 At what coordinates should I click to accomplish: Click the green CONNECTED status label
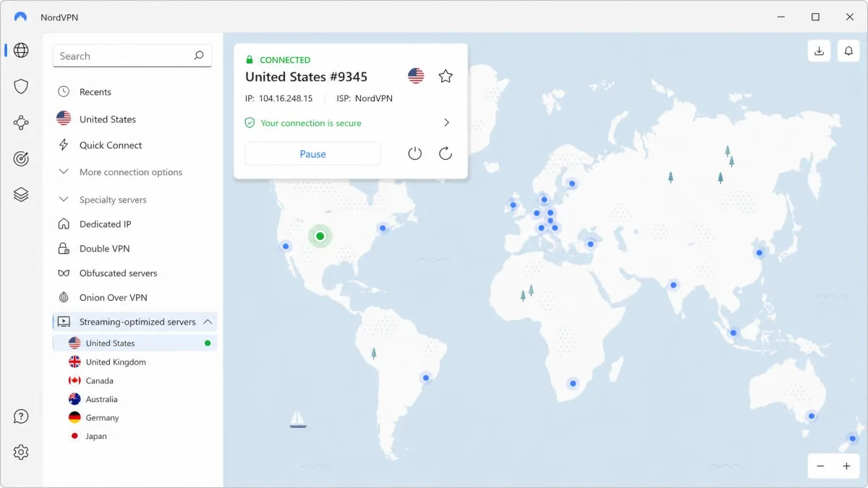pyautogui.click(x=285, y=60)
